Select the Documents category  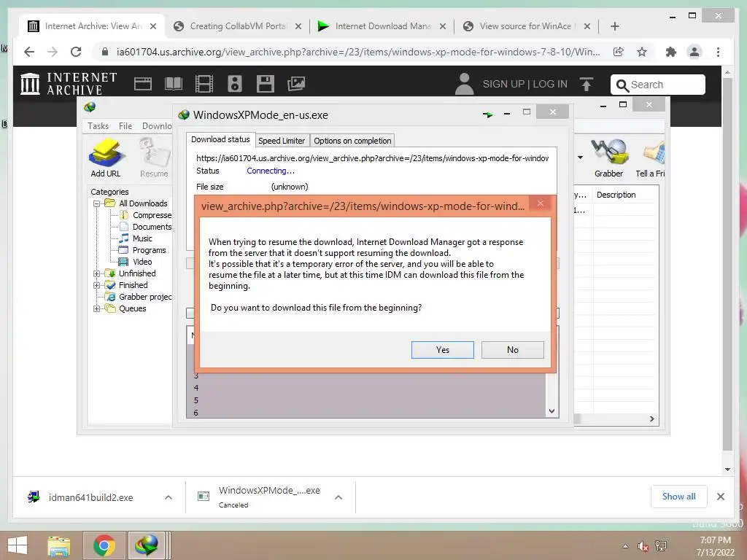pyautogui.click(x=152, y=227)
